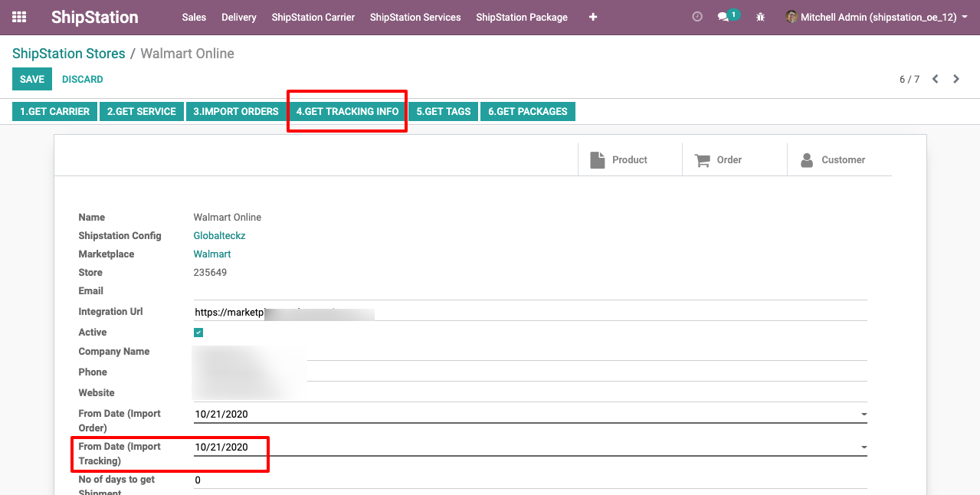Screen dimensions: 980x495
Task: Uncheck the Active checkbox
Action: 198,333
